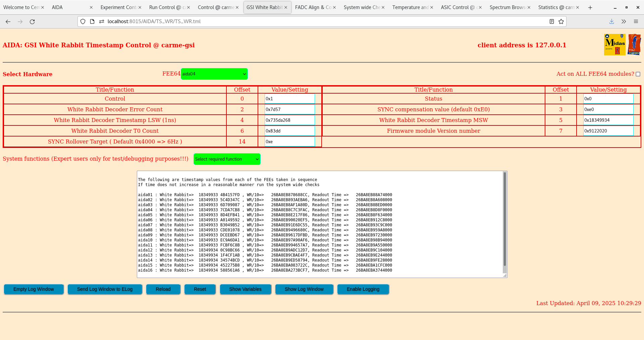Click the Empty Log Window button

point(34,289)
